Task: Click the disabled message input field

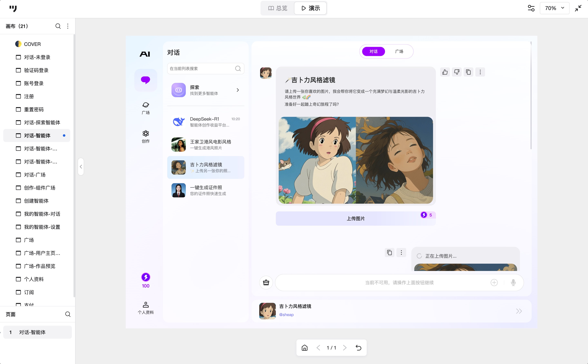Action: 399,282
